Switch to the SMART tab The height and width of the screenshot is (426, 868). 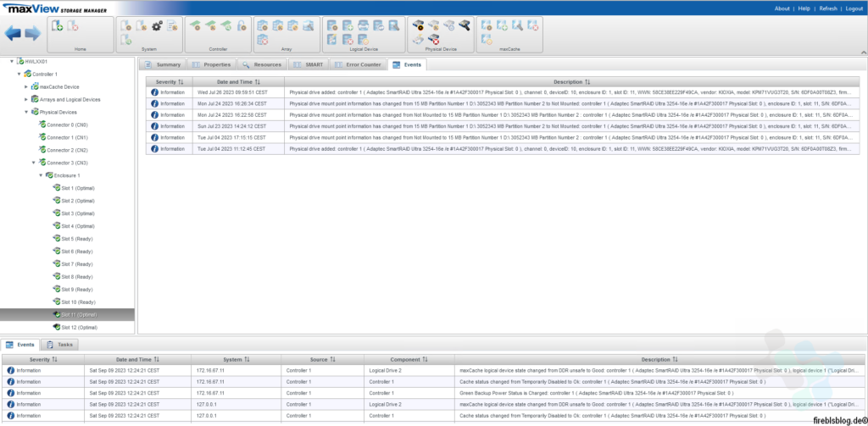[x=309, y=64]
